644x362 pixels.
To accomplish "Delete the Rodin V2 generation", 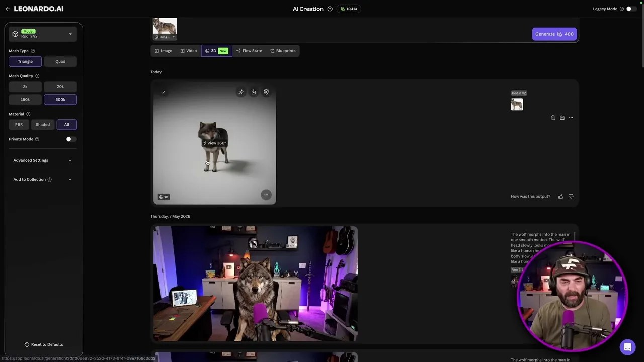I will pos(553,118).
